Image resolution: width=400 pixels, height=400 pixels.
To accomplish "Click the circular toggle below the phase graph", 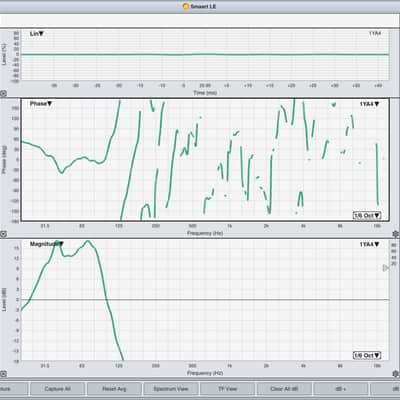I will click(x=3, y=234).
